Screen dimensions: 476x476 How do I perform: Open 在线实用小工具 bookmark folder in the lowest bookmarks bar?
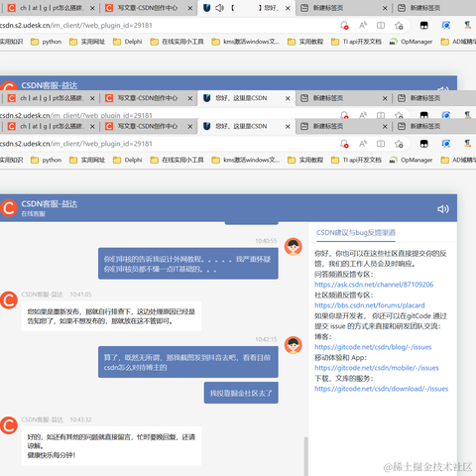(177, 160)
